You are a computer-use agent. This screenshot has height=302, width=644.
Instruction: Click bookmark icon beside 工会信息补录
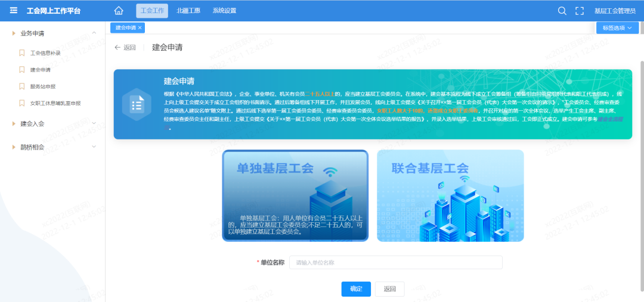pyautogui.click(x=22, y=53)
